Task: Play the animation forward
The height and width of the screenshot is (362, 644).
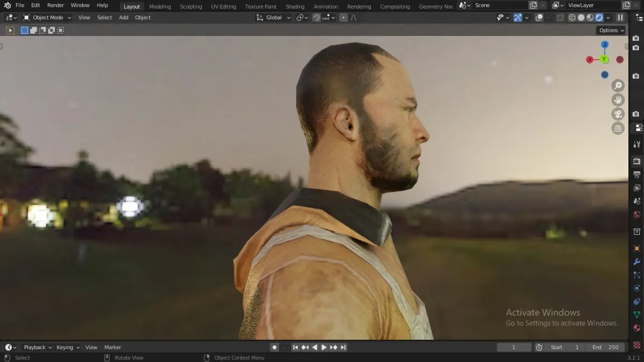Action: tap(324, 347)
